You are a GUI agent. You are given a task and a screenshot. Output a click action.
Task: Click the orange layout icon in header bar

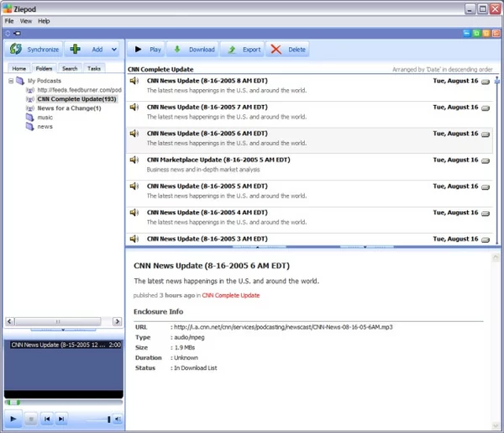click(486, 33)
